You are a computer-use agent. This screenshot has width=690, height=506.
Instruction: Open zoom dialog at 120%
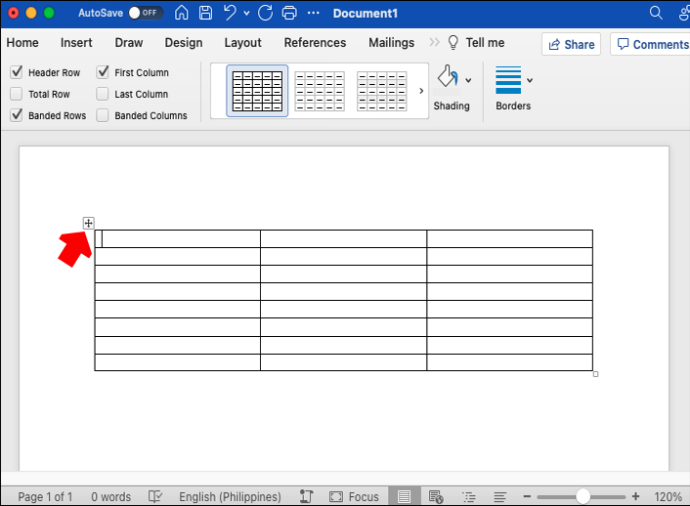coord(668,497)
